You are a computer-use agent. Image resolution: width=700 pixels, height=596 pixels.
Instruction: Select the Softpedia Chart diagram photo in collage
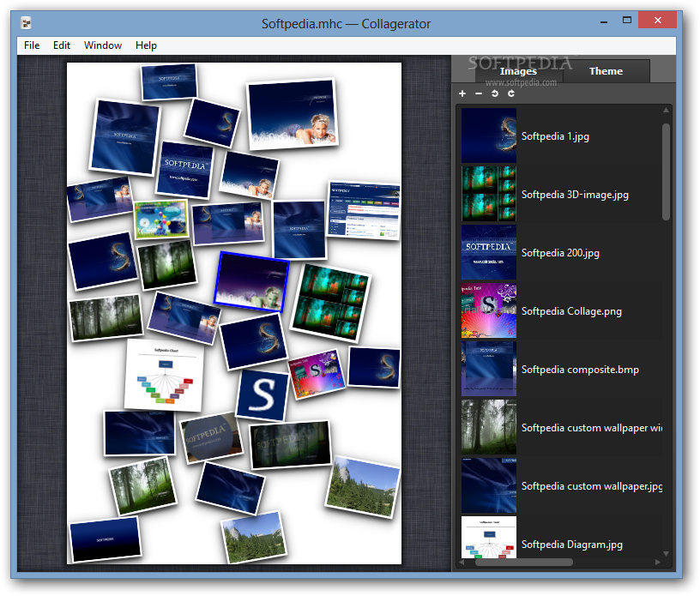pyautogui.click(x=165, y=375)
